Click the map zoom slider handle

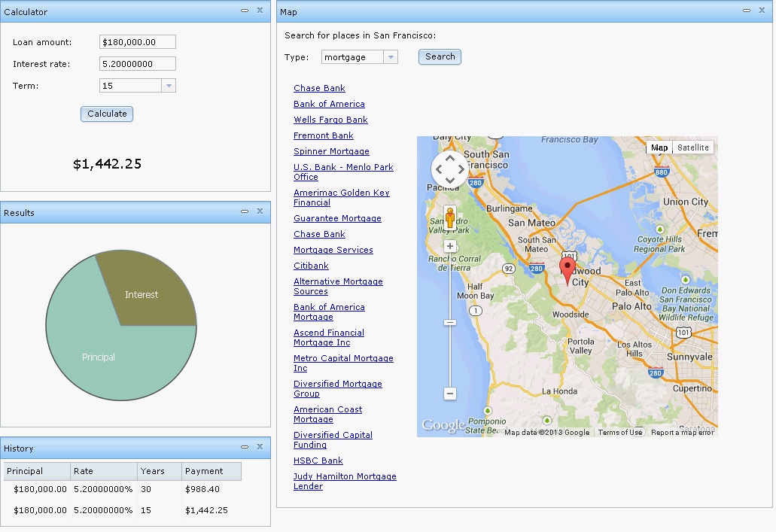[450, 322]
